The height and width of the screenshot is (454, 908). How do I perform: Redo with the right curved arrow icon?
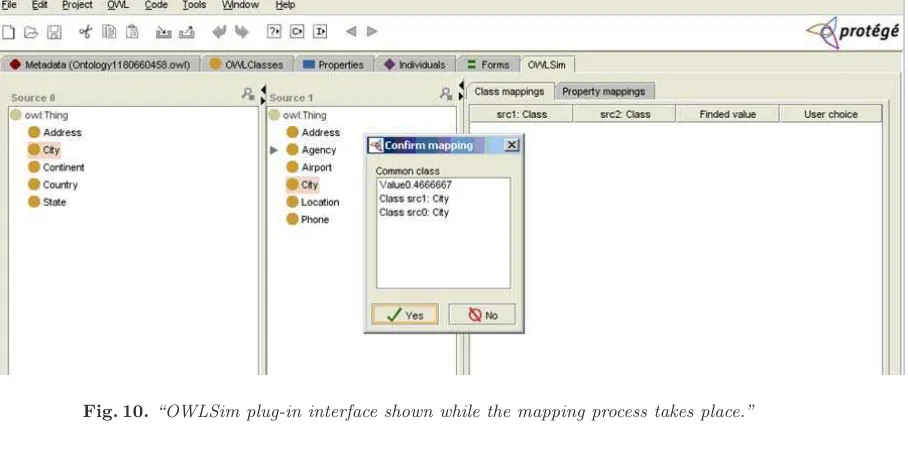tap(241, 32)
